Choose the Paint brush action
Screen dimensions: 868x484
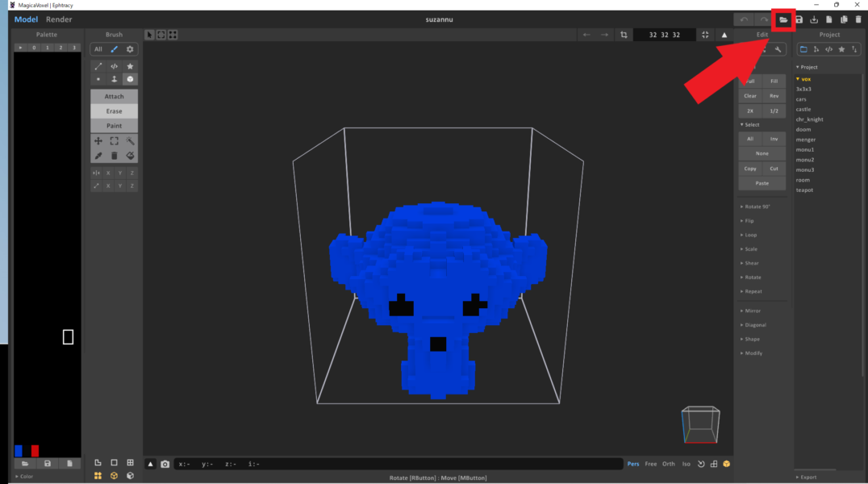click(x=114, y=126)
